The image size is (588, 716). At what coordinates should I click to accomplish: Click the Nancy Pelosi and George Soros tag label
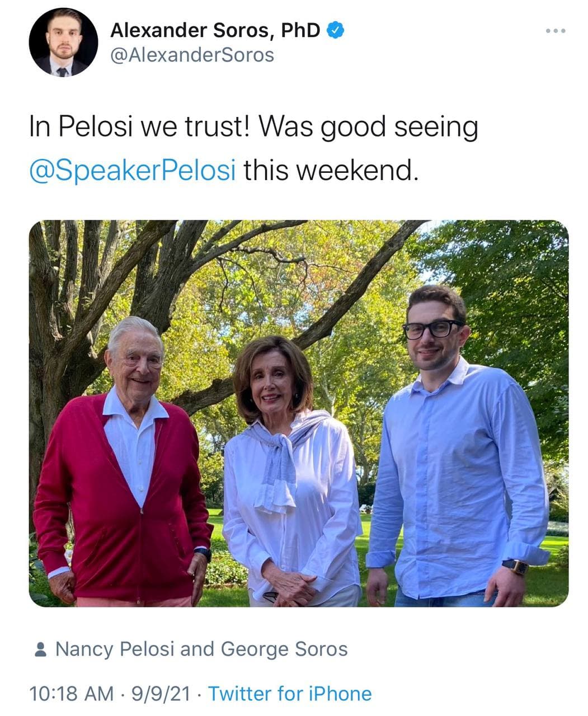(201, 649)
